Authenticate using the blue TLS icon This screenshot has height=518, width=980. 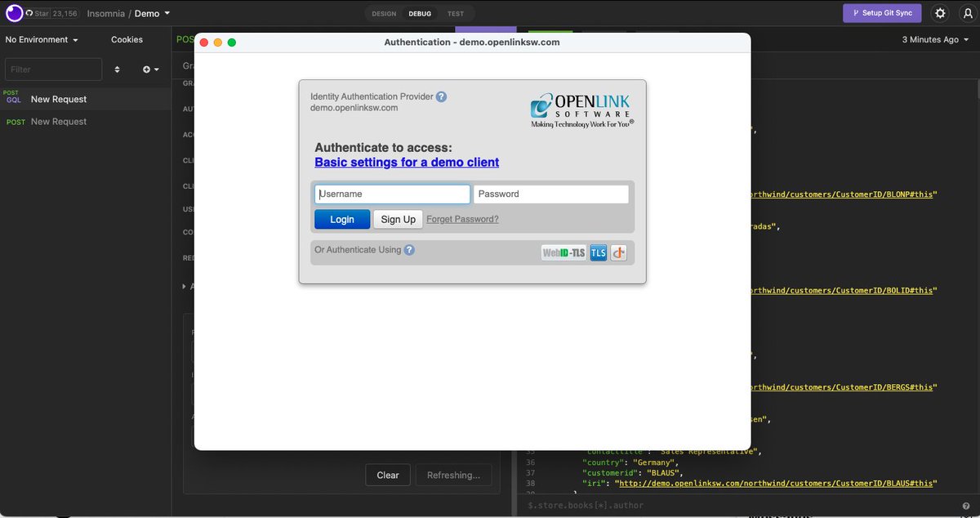599,252
